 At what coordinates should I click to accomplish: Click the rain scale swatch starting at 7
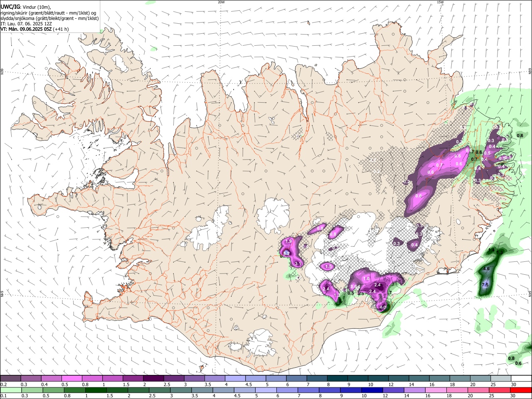pos(308,390)
